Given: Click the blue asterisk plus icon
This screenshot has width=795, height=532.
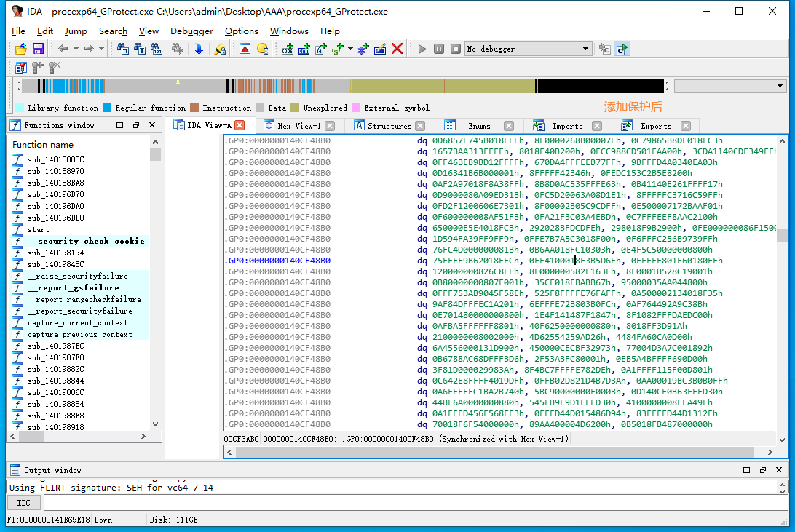Looking at the screenshot, I should click(363, 49).
